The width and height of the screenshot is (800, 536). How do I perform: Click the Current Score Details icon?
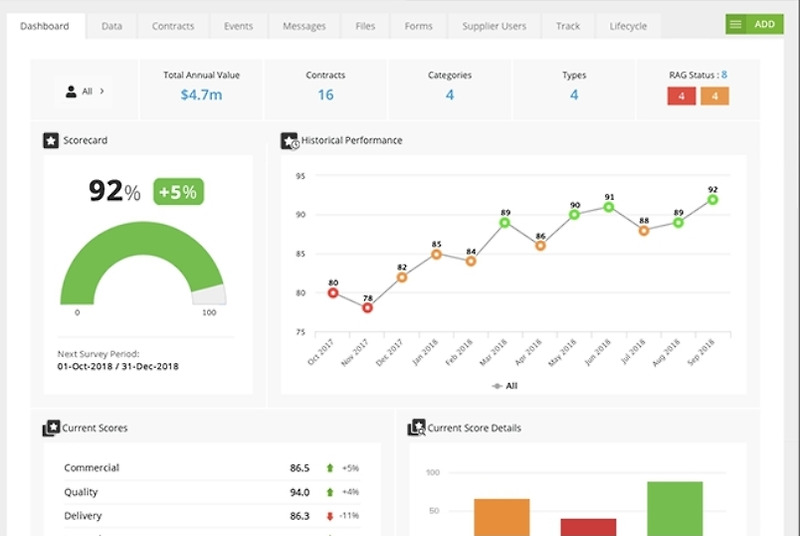click(416, 428)
